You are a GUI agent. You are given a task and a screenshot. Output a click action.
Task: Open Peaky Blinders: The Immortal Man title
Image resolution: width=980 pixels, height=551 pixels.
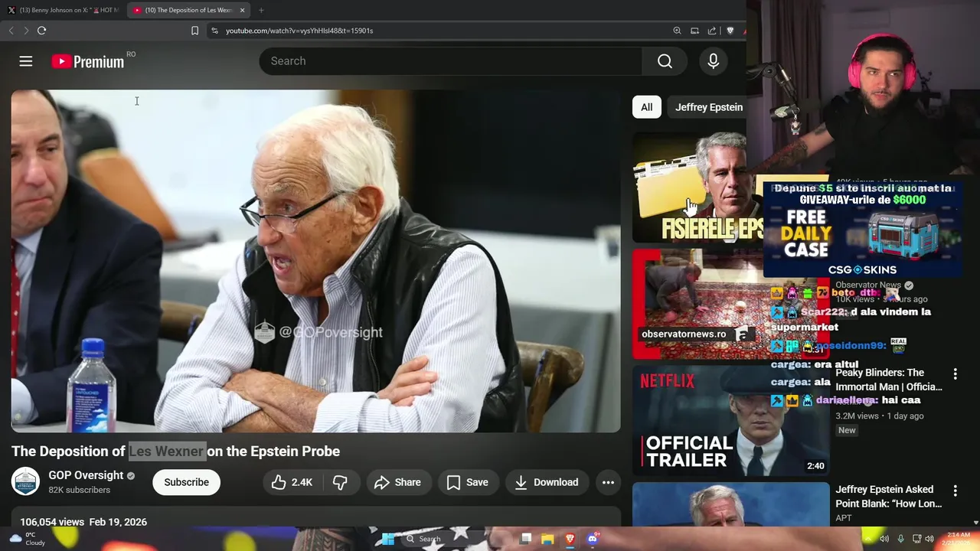pos(888,380)
